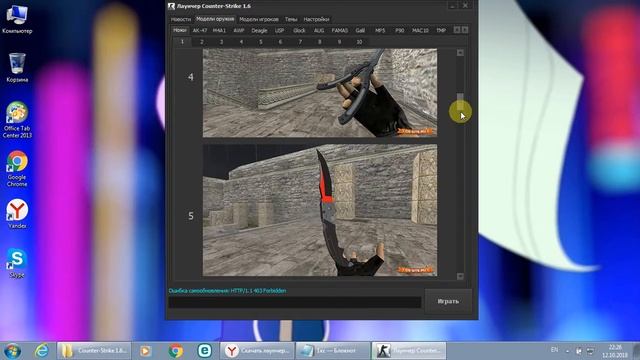Select the AUG weapon tab

click(319, 31)
